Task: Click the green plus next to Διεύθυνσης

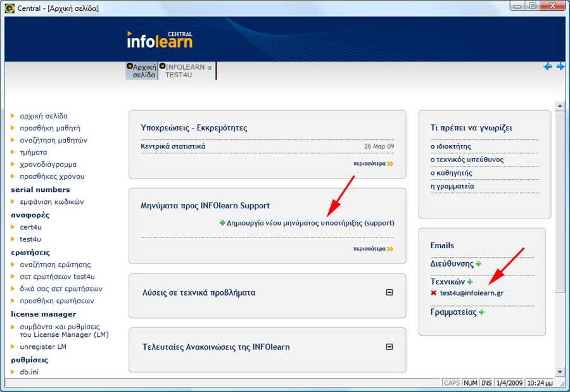Action: pyautogui.click(x=478, y=263)
